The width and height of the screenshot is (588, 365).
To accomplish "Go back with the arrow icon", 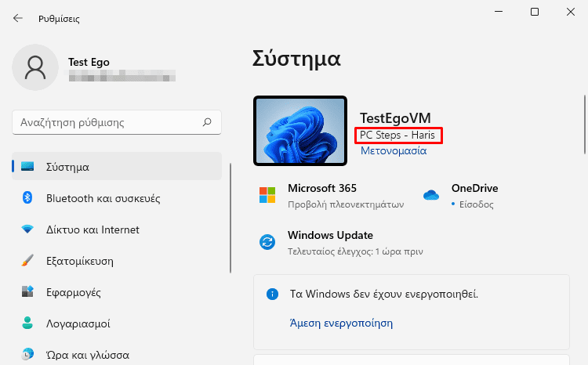I will 17,18.
